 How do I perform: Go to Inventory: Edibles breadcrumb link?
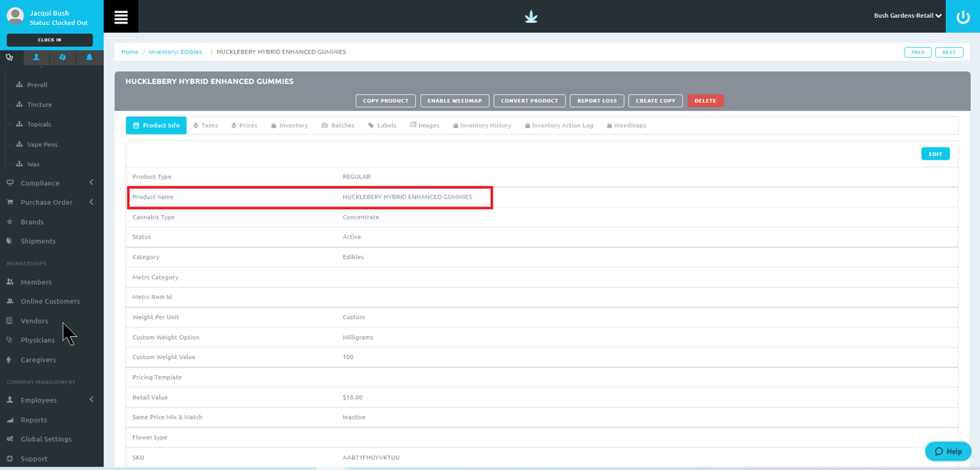coord(175,52)
